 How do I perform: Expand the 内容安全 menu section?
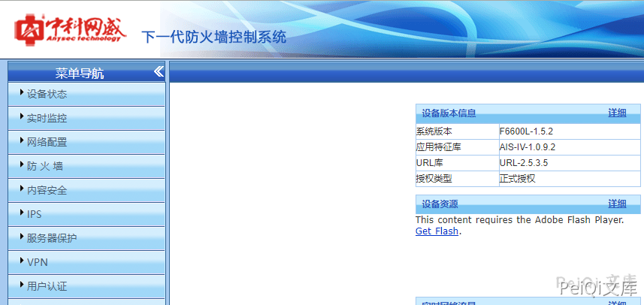pyautogui.click(x=47, y=190)
